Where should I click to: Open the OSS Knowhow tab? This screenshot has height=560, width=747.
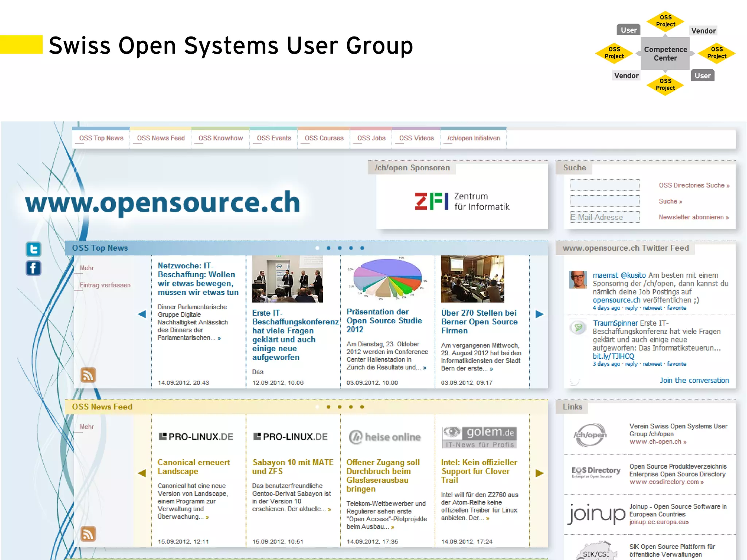[x=221, y=138]
